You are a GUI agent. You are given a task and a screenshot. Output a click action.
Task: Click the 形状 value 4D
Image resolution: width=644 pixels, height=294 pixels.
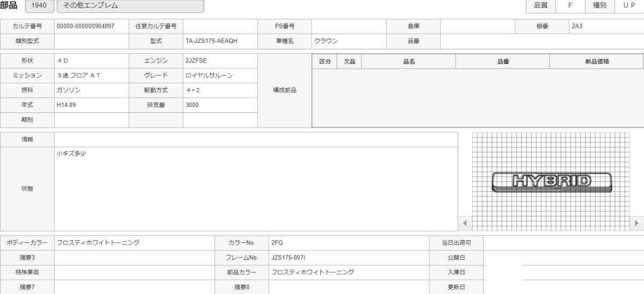[x=62, y=61]
